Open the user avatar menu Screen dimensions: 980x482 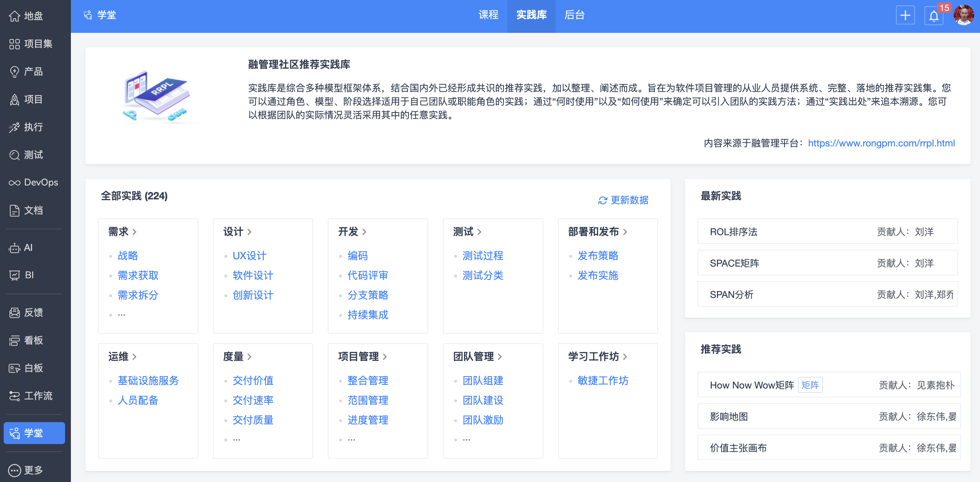point(963,15)
